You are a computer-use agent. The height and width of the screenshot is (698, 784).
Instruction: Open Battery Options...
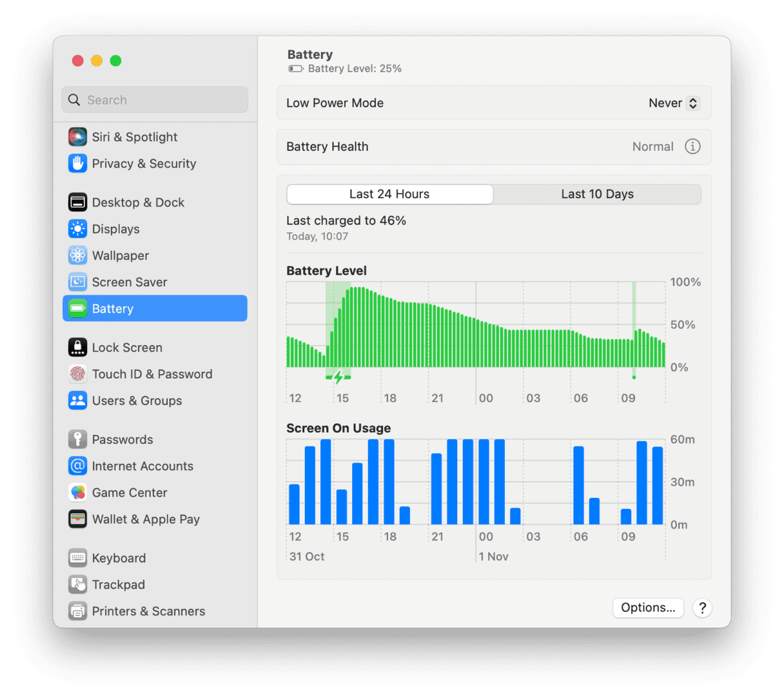coord(648,607)
